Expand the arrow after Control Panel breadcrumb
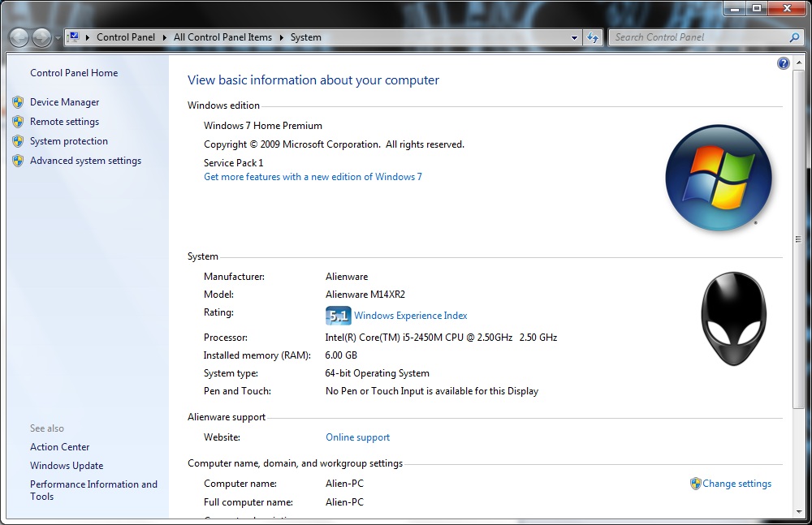 165,37
